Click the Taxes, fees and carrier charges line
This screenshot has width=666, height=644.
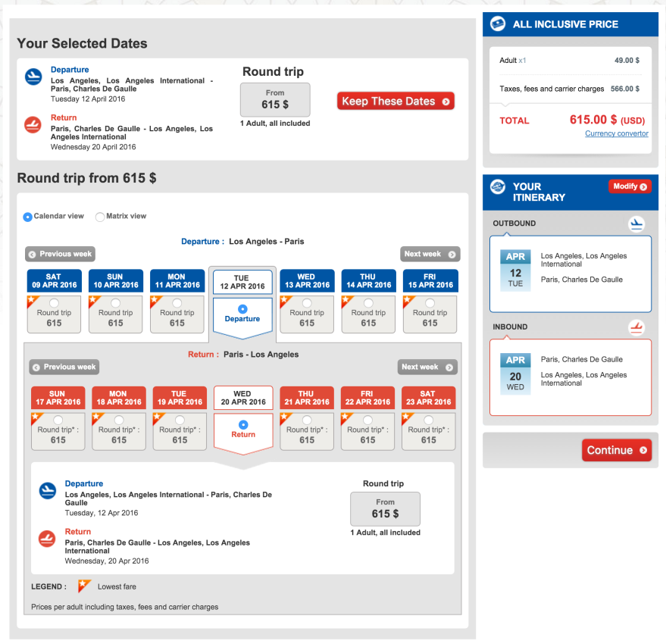[570, 89]
